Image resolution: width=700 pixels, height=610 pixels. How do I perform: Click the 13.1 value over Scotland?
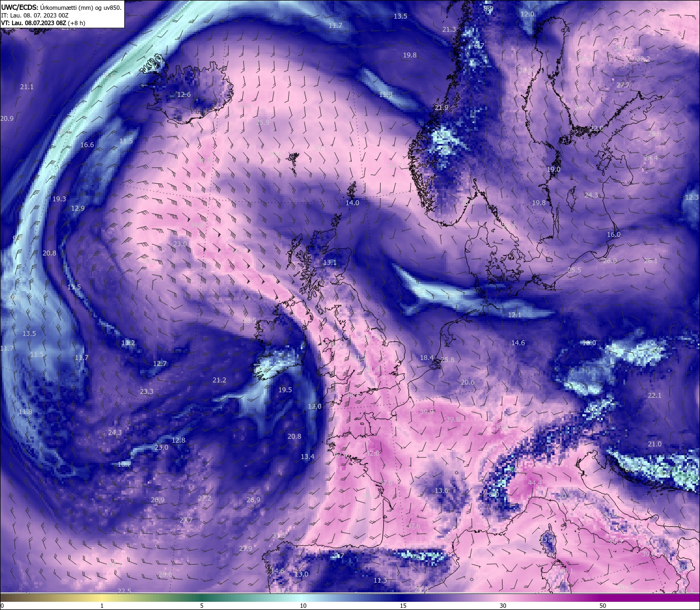[330, 263]
